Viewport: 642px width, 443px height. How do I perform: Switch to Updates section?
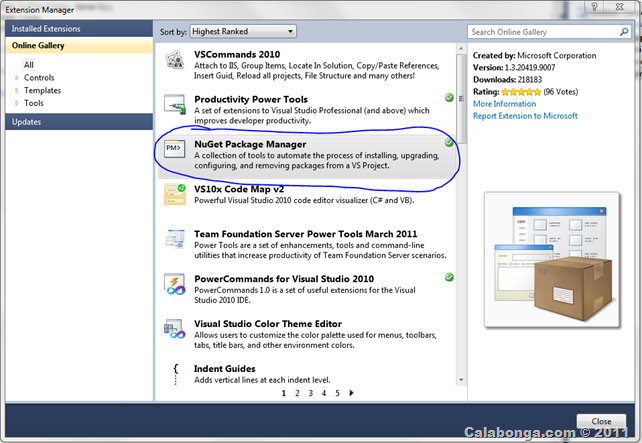coord(79,122)
